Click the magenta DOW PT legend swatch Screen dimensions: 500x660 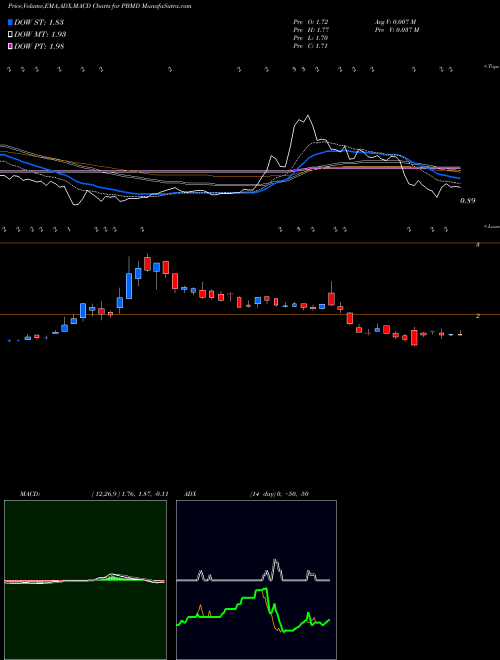tap(10, 46)
